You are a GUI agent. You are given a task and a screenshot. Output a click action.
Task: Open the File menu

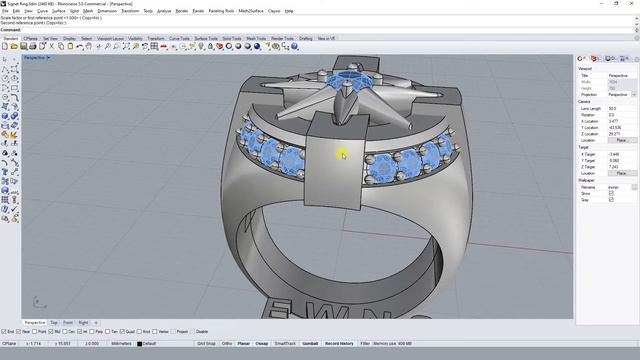5,11
